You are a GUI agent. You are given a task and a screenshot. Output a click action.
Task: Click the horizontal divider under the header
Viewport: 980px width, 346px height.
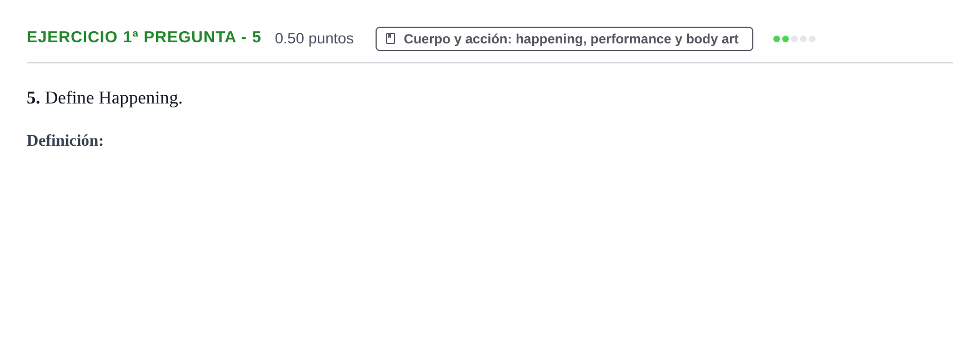coord(490,63)
